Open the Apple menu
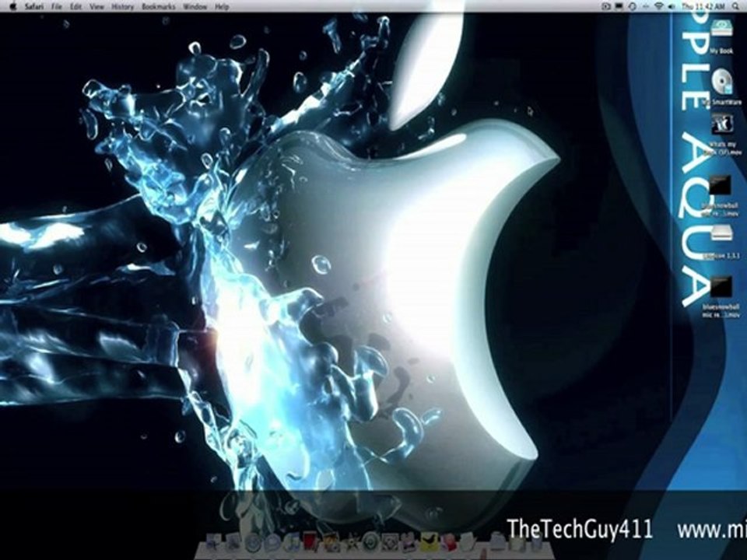 coord(13,7)
